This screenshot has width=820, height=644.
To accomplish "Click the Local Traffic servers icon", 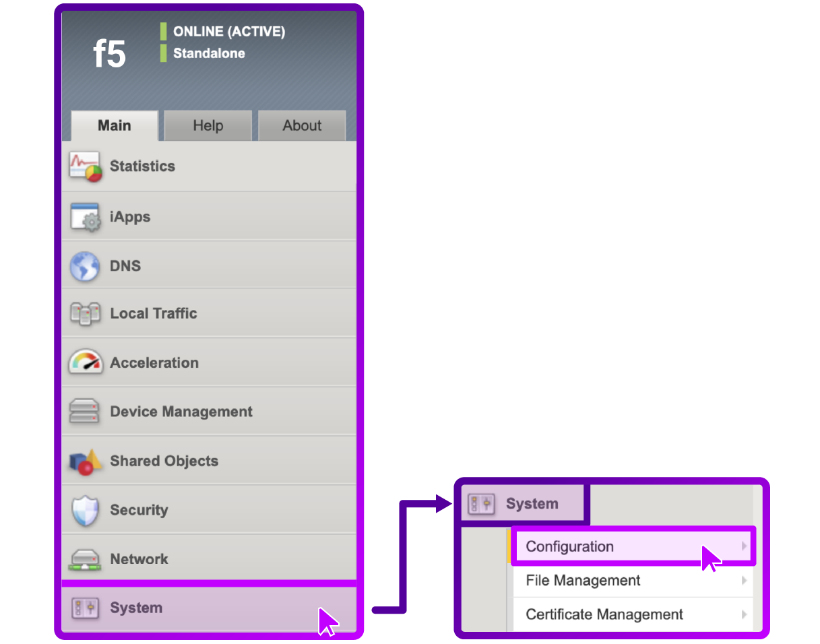I will coord(86,314).
